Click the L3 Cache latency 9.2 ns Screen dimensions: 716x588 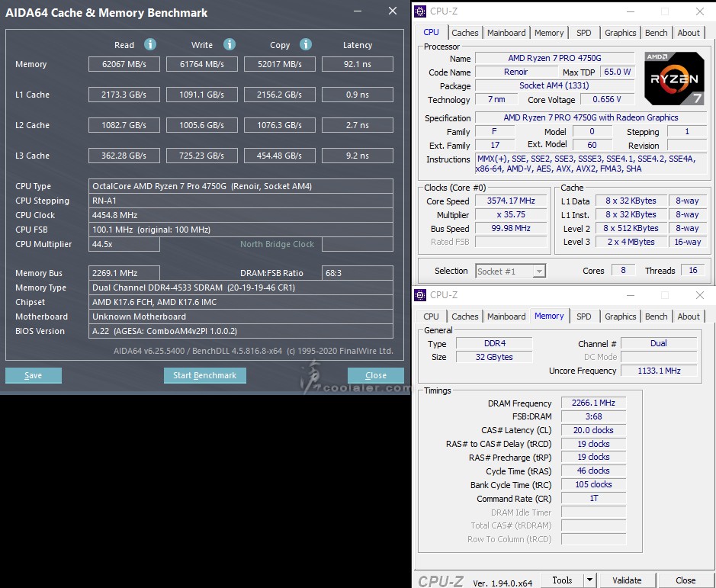click(x=358, y=156)
